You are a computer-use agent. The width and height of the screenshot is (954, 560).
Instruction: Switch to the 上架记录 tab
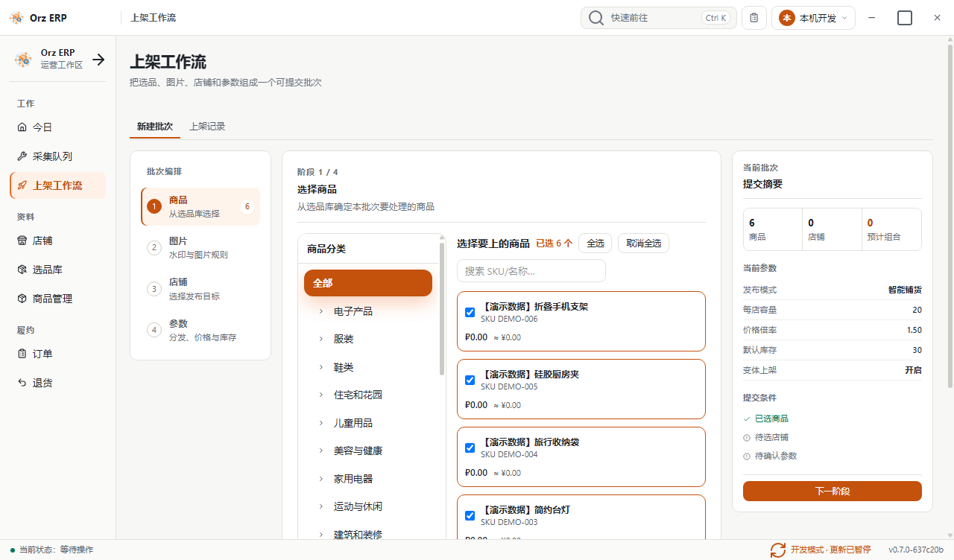[207, 127]
